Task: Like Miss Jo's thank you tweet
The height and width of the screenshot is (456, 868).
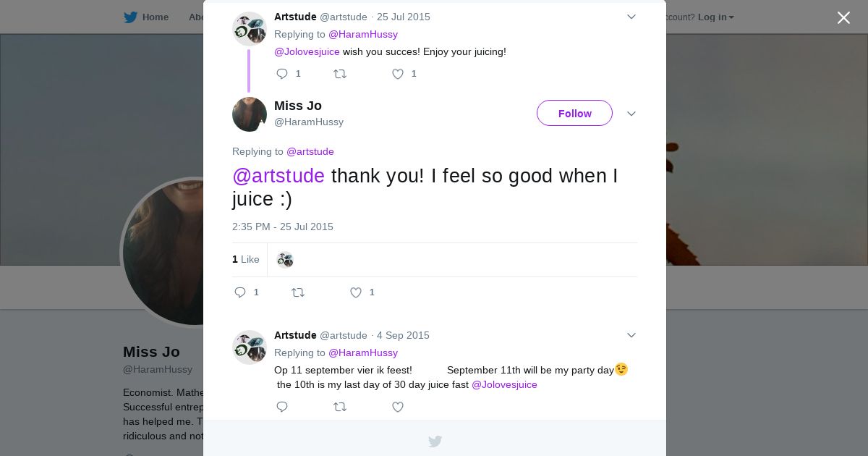Action: (356, 292)
